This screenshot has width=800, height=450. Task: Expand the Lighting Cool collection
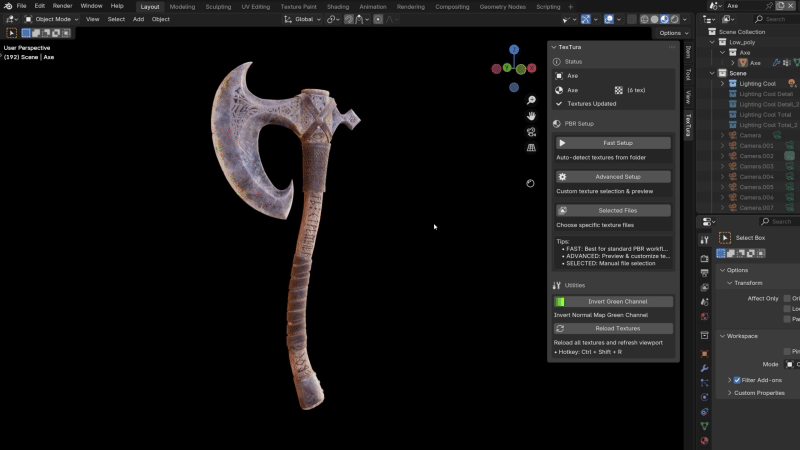pos(722,84)
